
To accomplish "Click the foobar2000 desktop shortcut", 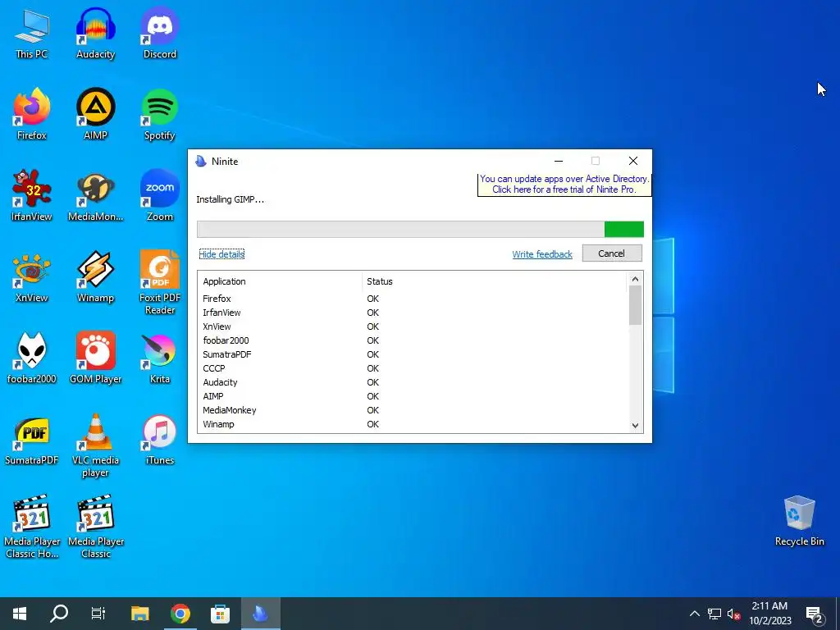I will pyautogui.click(x=32, y=358).
